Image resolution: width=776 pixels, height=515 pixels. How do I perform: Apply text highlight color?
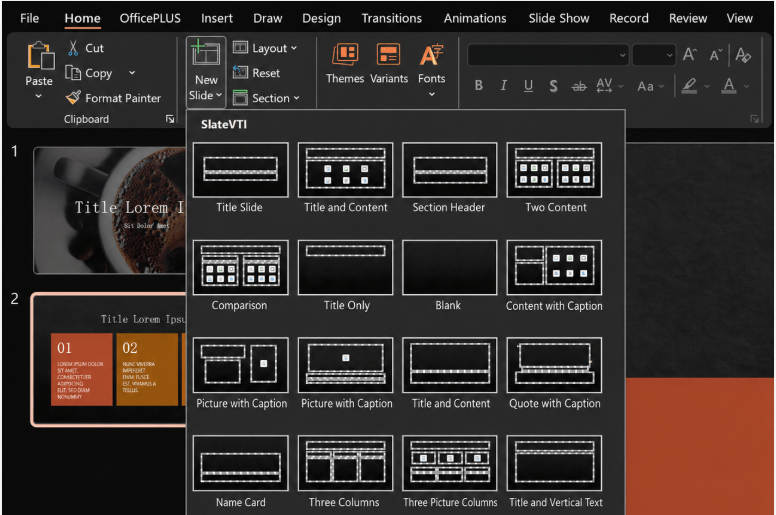tap(689, 86)
